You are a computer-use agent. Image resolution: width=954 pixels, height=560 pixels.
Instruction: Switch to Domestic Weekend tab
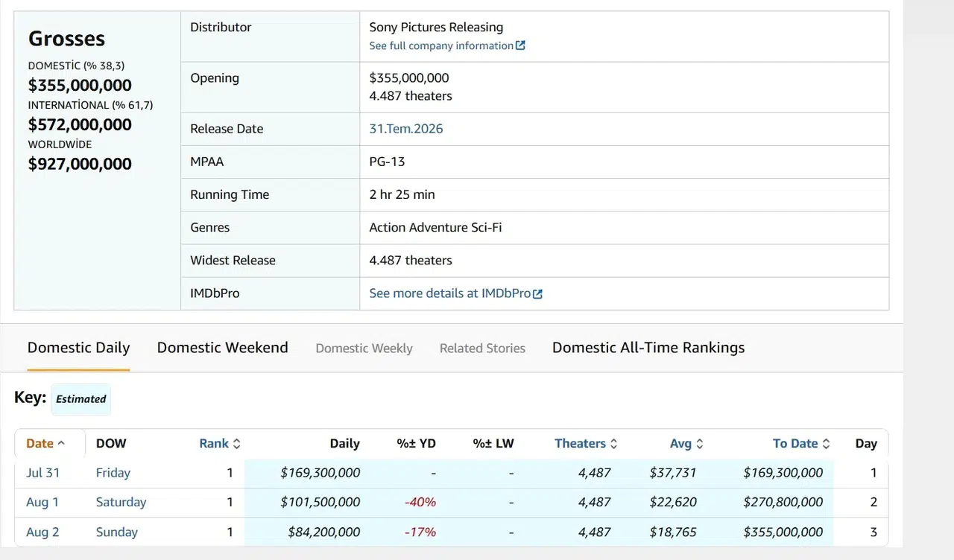pos(222,348)
